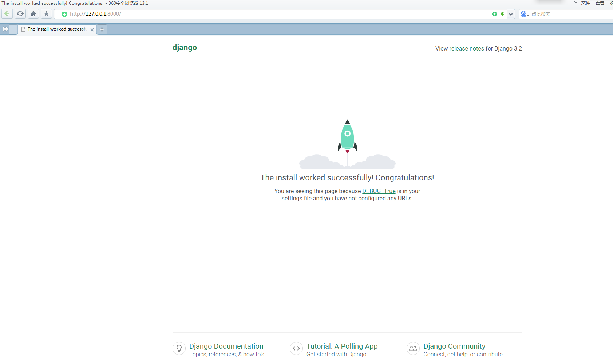Click the code brackets Tutorial icon

(296, 348)
